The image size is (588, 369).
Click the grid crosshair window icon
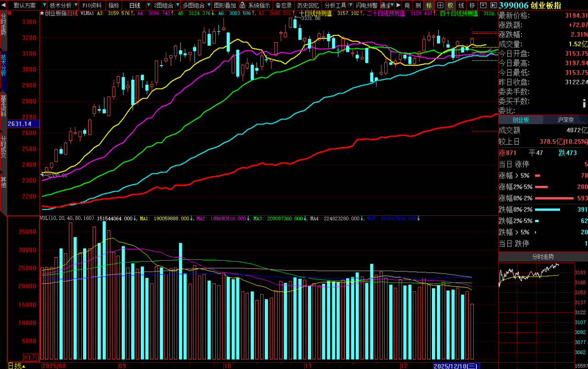(440, 6)
